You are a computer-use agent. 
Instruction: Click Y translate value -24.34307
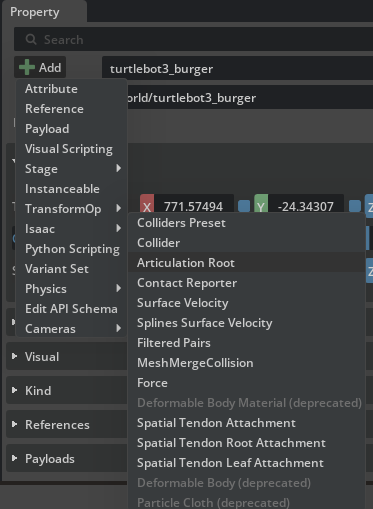point(306,207)
